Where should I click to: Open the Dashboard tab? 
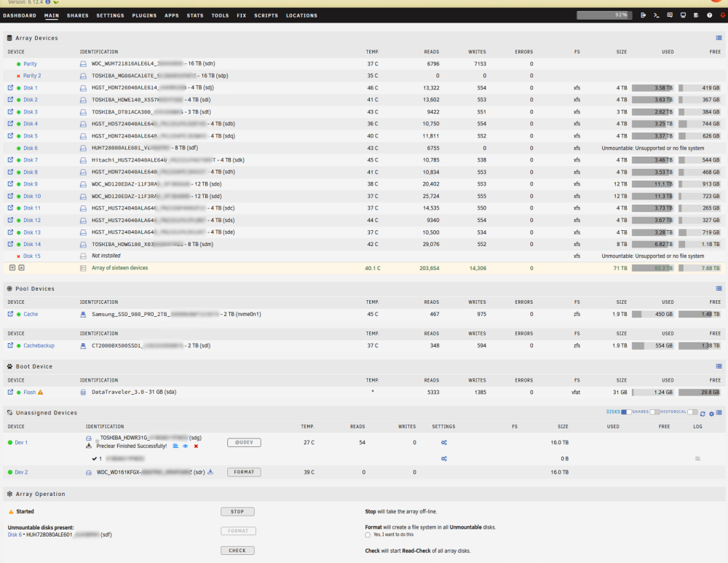[x=20, y=15]
